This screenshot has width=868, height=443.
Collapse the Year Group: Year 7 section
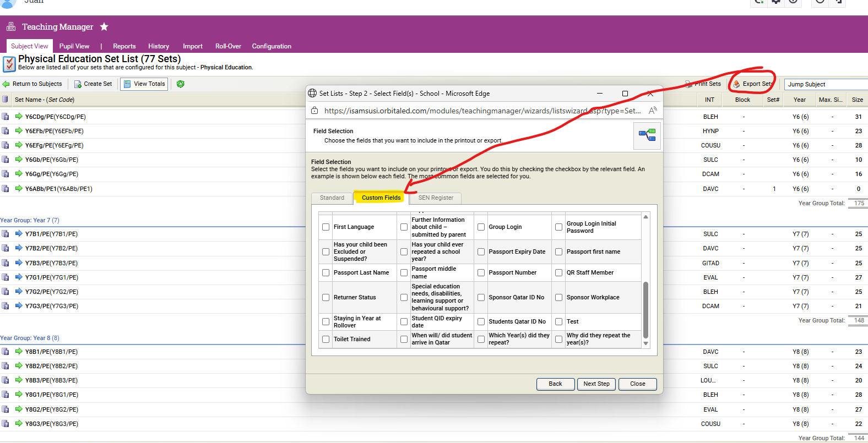30,220
